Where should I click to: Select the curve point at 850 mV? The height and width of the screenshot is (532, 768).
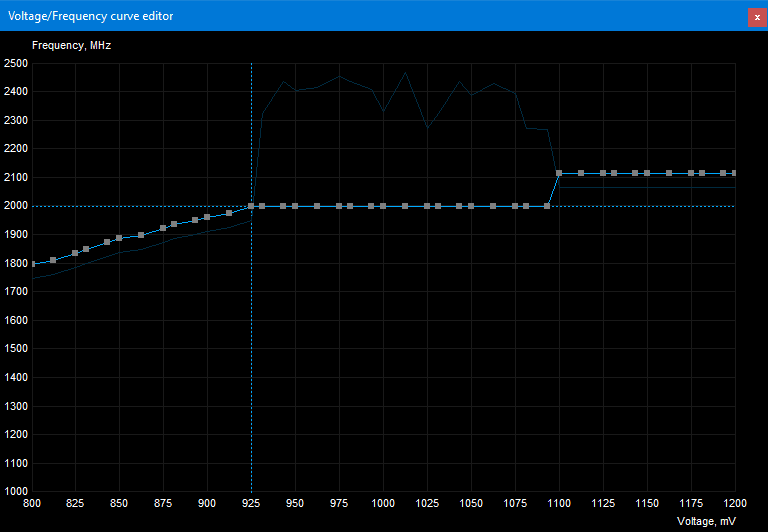pos(119,238)
